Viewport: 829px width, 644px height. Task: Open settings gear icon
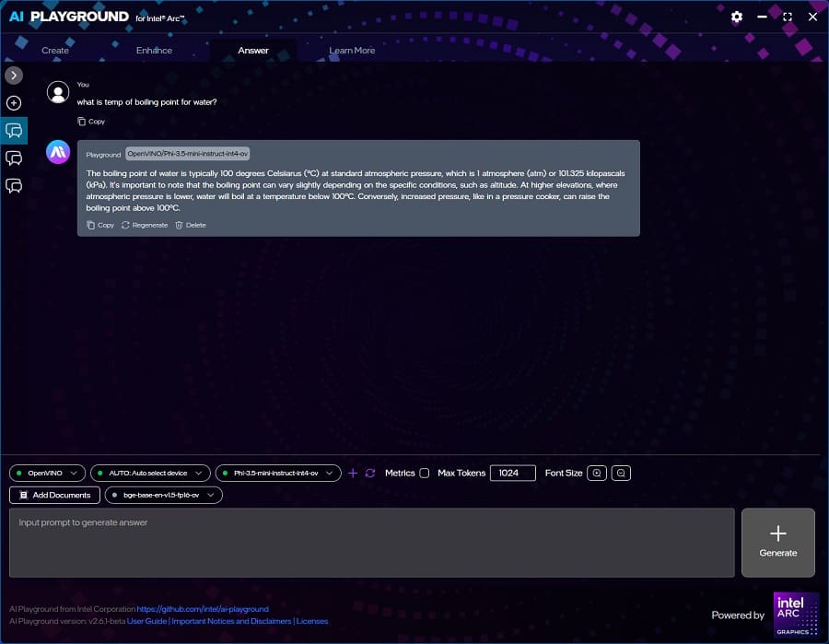point(736,17)
